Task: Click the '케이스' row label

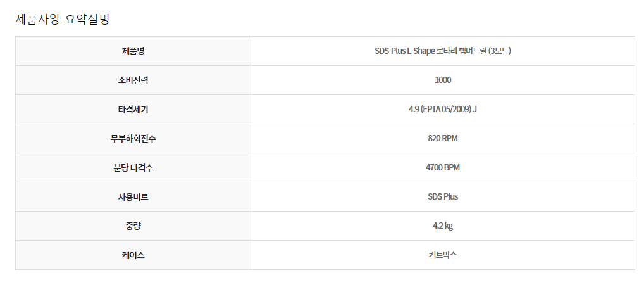Action: (133, 255)
